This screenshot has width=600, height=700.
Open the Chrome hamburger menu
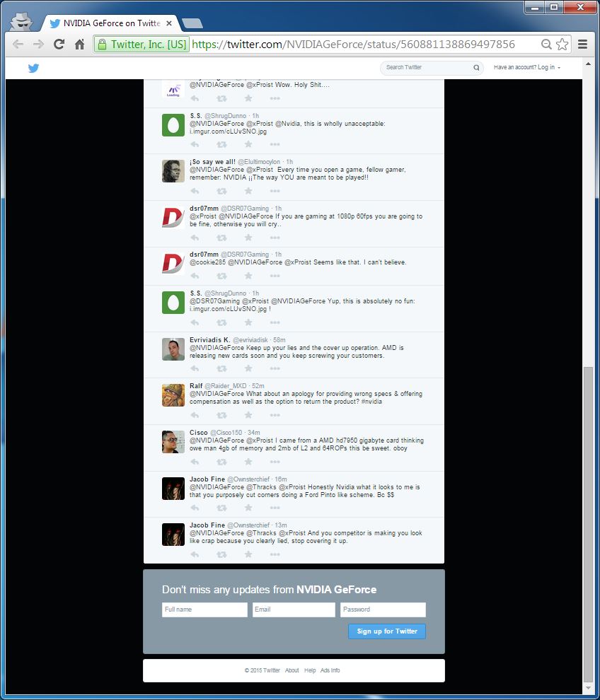582,45
